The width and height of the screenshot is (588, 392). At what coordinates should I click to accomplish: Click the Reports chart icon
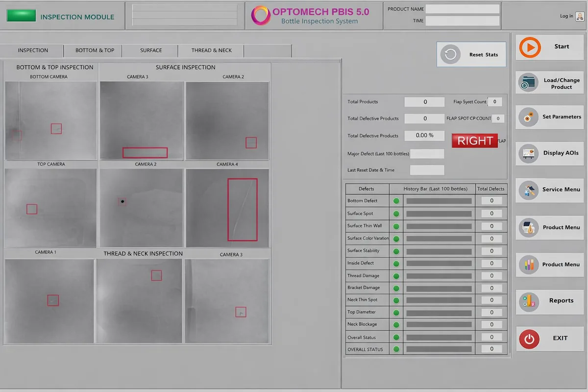pyautogui.click(x=528, y=302)
